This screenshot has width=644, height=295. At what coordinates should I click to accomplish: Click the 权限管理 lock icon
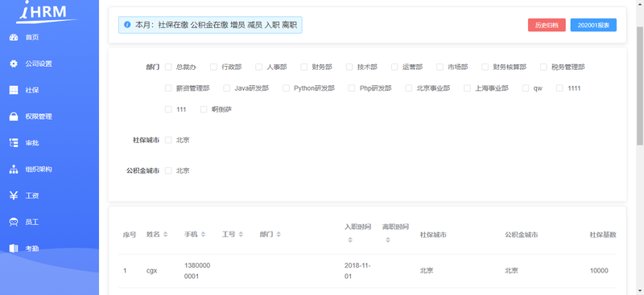14,117
